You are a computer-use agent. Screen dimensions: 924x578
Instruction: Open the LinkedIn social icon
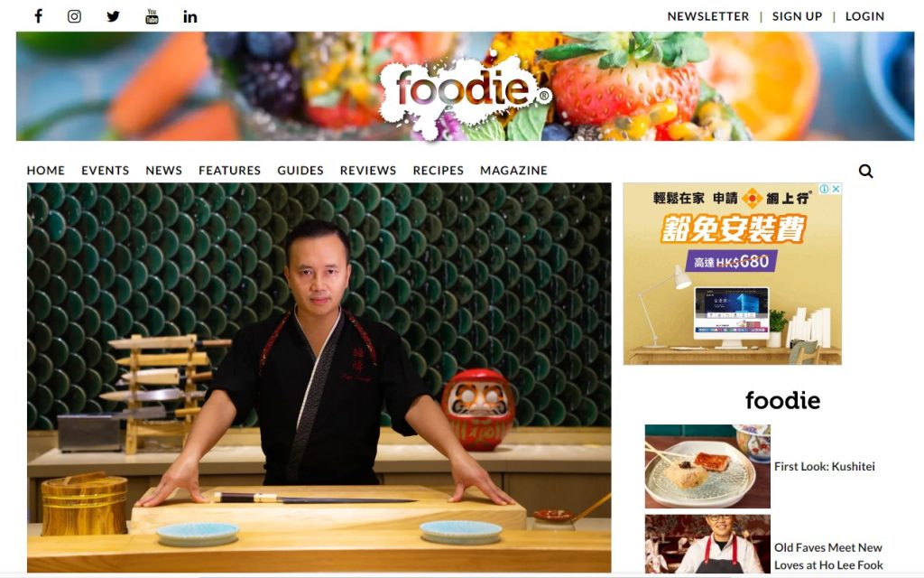point(189,16)
